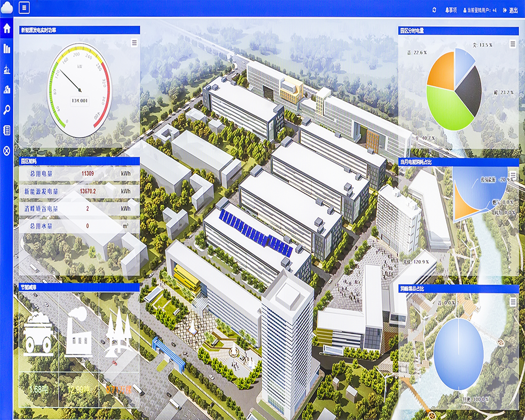Open the 园区分时电量 chart options menu
525x420 pixels.
point(512,44)
